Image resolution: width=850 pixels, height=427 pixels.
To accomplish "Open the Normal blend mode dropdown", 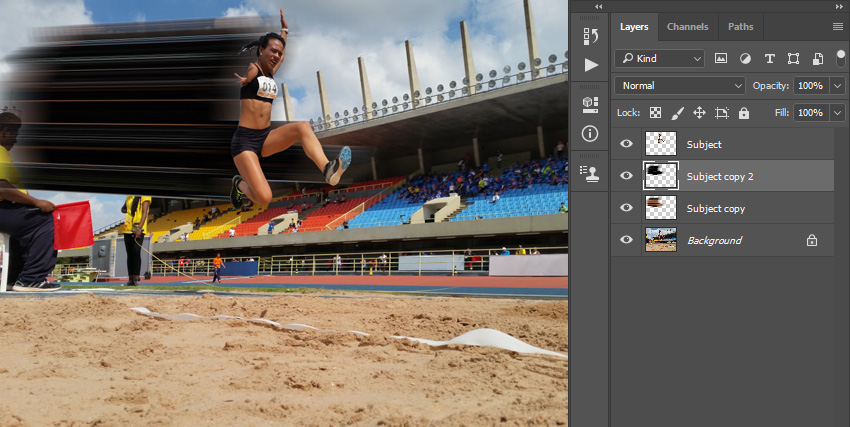I will point(680,86).
